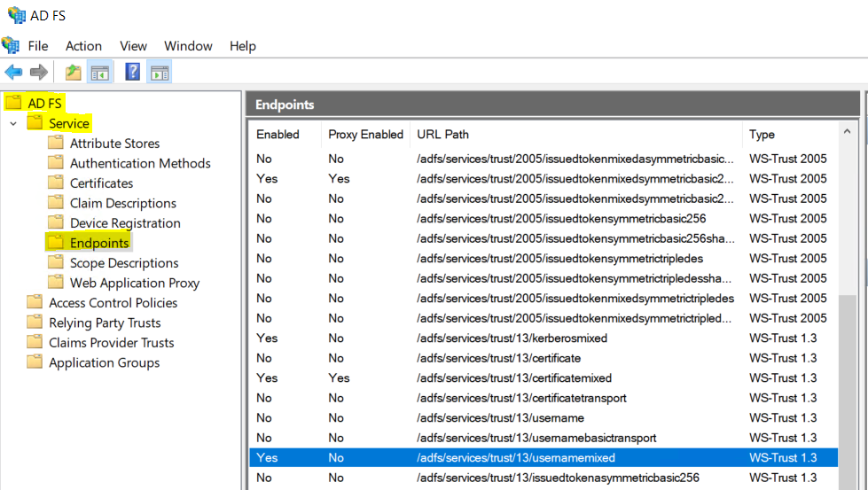Select the 2005/issuedtokensymmetrictripledessha... endpoint row
This screenshot has height=490, width=868.
(x=543, y=278)
